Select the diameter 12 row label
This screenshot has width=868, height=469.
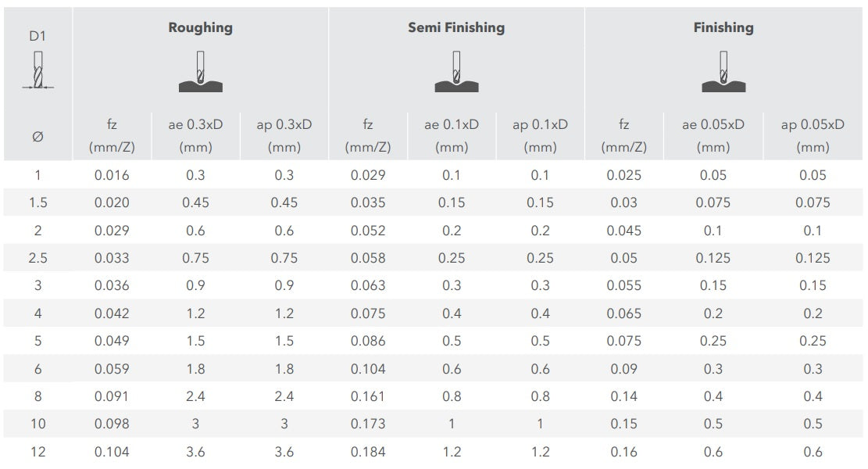(x=38, y=452)
